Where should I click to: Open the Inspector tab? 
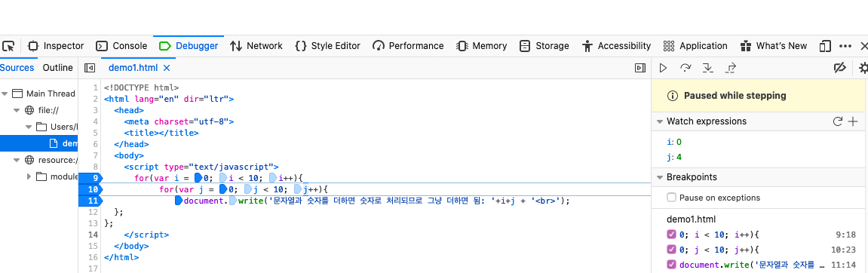(x=56, y=45)
